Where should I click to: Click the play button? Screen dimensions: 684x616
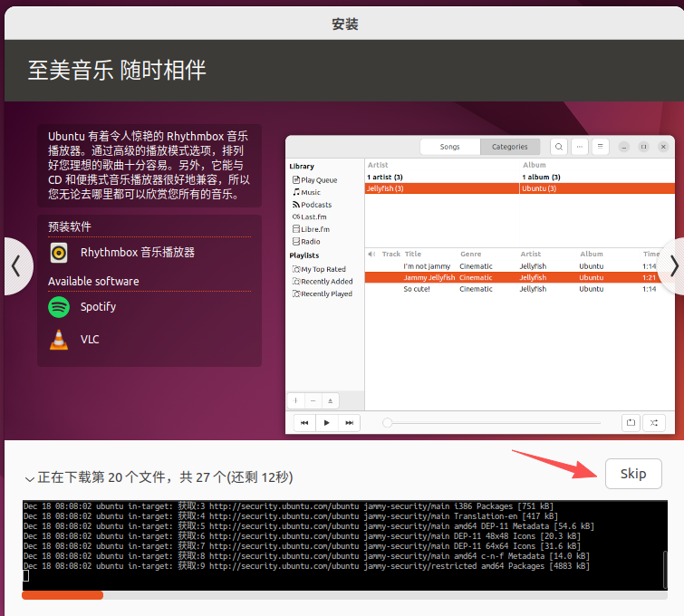click(x=327, y=423)
